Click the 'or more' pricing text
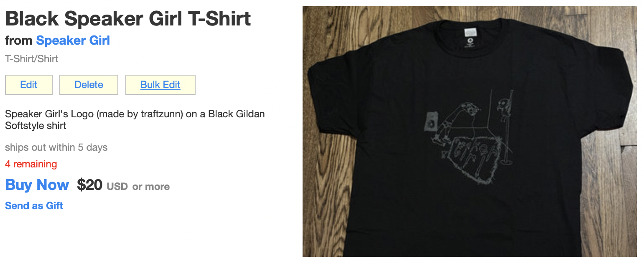Image resolution: width=644 pixels, height=263 pixels. [151, 187]
